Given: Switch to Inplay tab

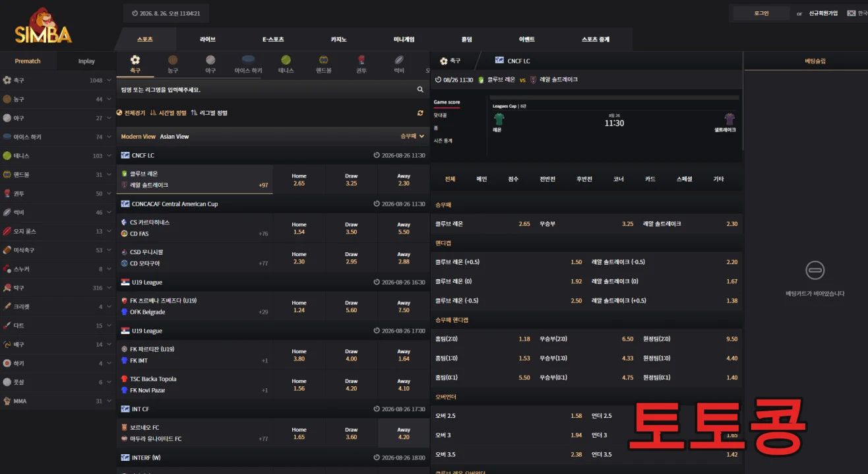Looking at the screenshot, I should (x=86, y=61).
